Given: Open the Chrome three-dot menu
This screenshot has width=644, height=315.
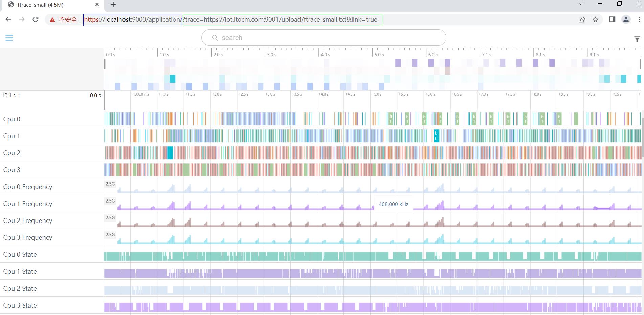Looking at the screenshot, I should [639, 20].
